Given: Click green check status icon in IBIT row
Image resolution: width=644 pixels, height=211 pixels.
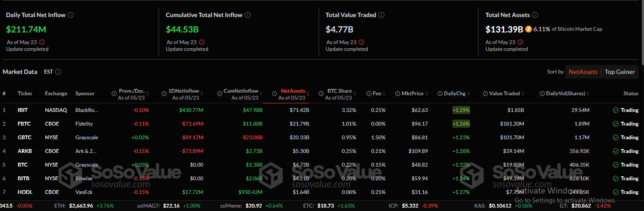Looking at the screenshot, I should 615,110.
